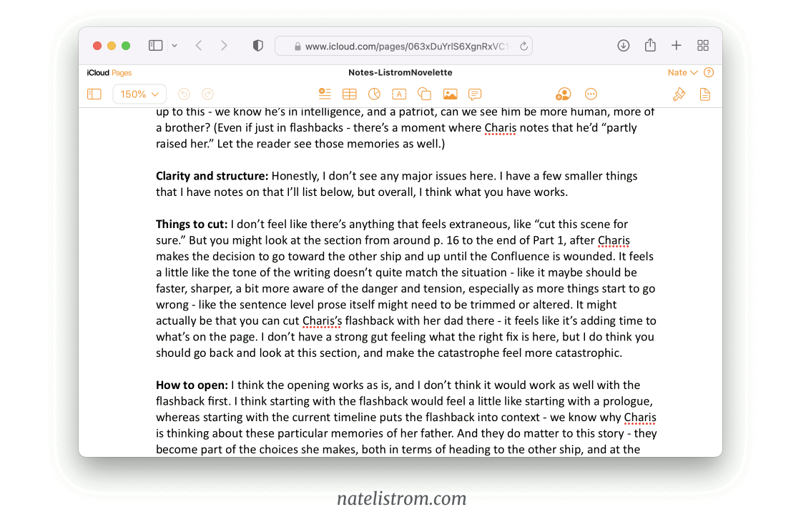This screenshot has width=801, height=532.
Task: Click misspelled word Charis's
Action: pyautogui.click(x=322, y=321)
